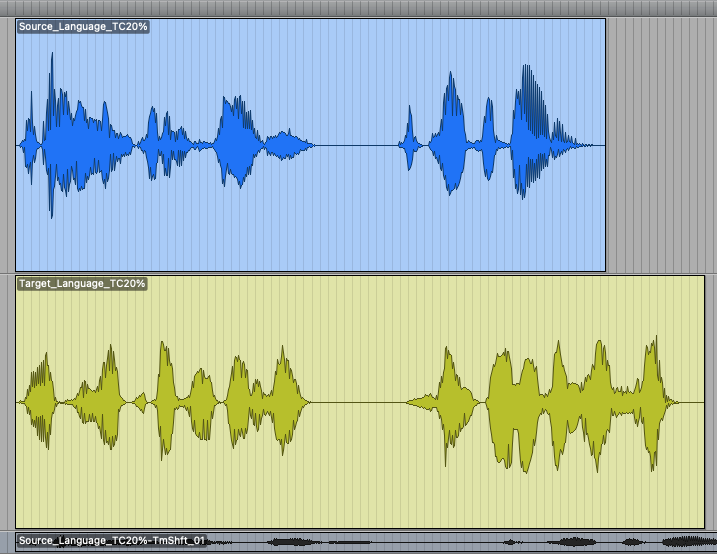
Task: Click the Target_Language_TC20% clip name label
Action: pyautogui.click(x=83, y=284)
